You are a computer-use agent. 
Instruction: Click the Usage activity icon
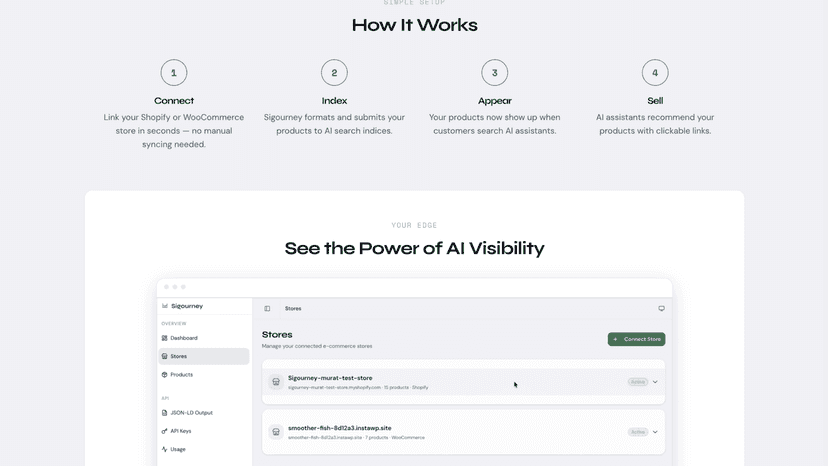pos(164,449)
